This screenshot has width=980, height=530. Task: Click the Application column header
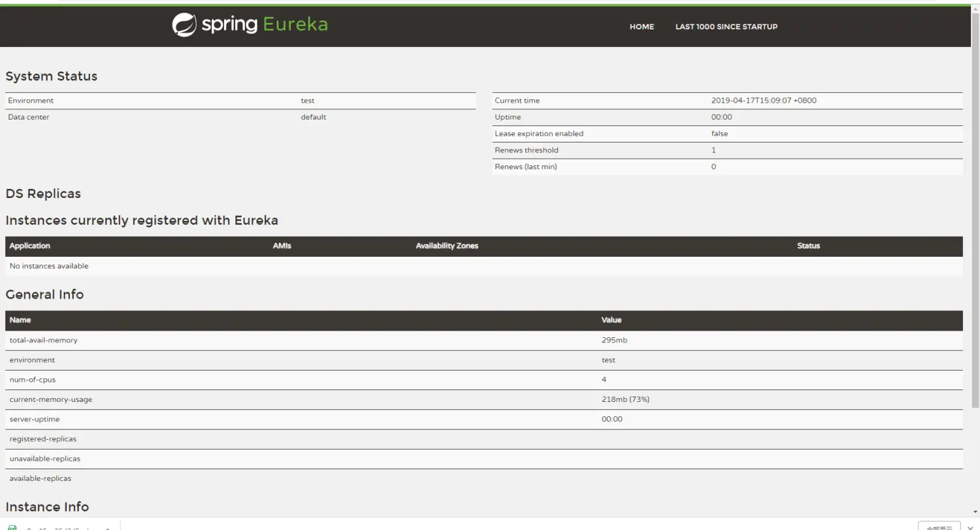30,246
